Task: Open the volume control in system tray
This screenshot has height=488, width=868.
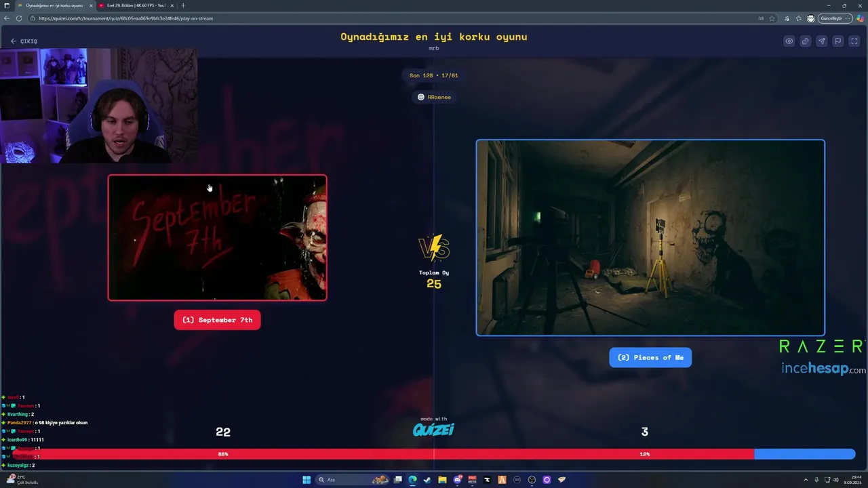Action: (836, 480)
